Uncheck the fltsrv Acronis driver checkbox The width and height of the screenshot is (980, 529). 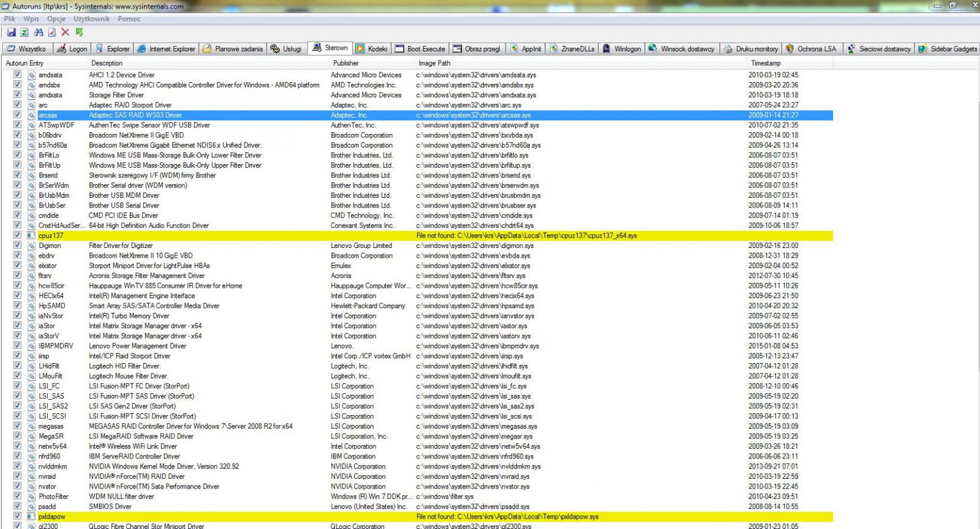[17, 276]
